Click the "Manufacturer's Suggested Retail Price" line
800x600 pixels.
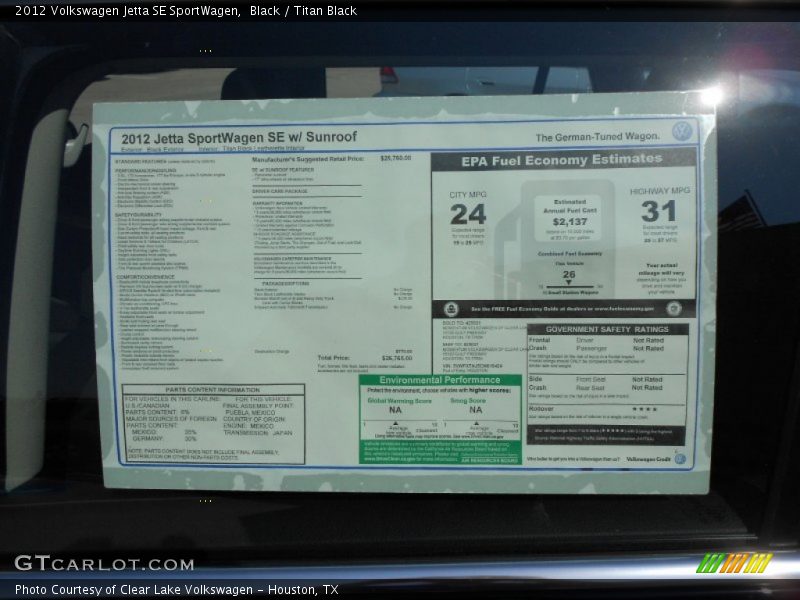click(x=308, y=159)
